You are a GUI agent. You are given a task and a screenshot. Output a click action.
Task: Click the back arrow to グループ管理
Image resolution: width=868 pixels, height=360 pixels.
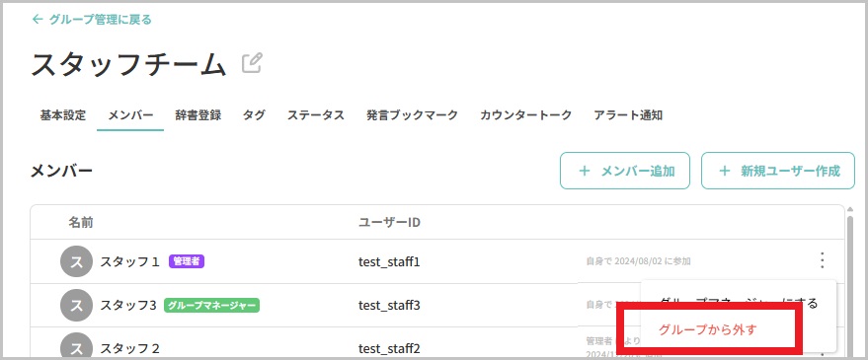38,20
